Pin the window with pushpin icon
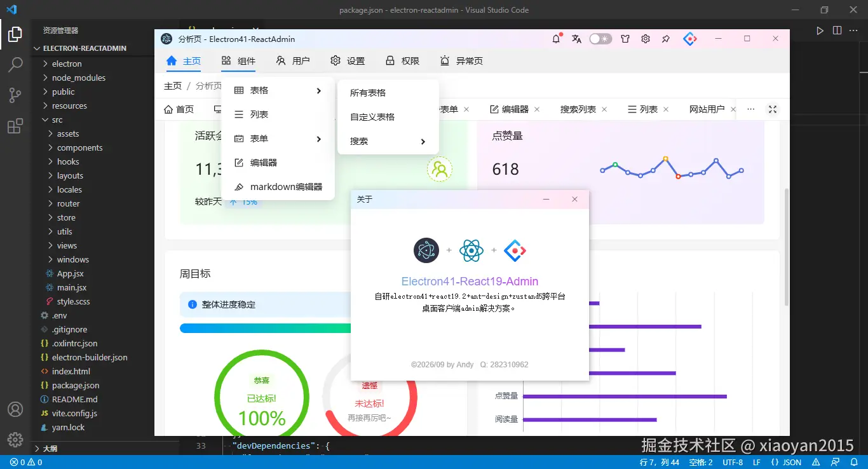Viewport: 868px width, 469px height. tap(666, 39)
